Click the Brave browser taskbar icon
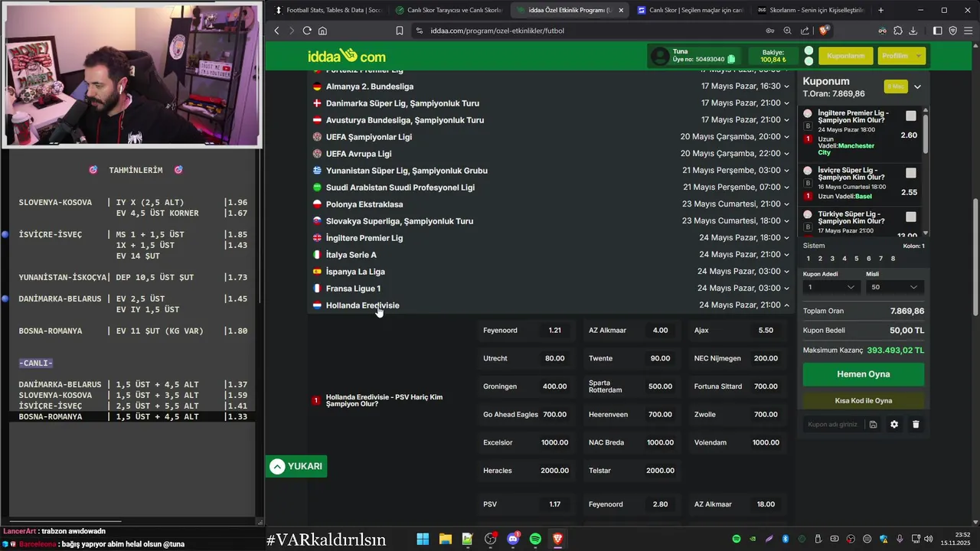Viewport: 980px width, 551px height. coord(558,539)
